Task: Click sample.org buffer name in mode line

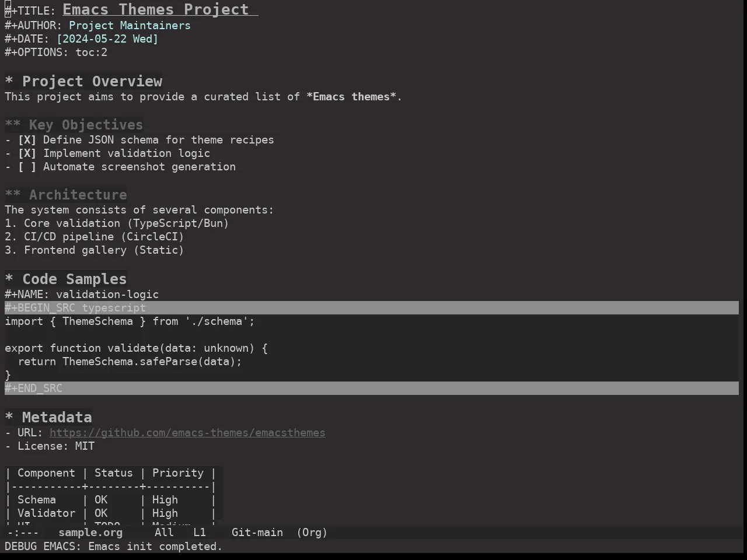Action: [90, 533]
